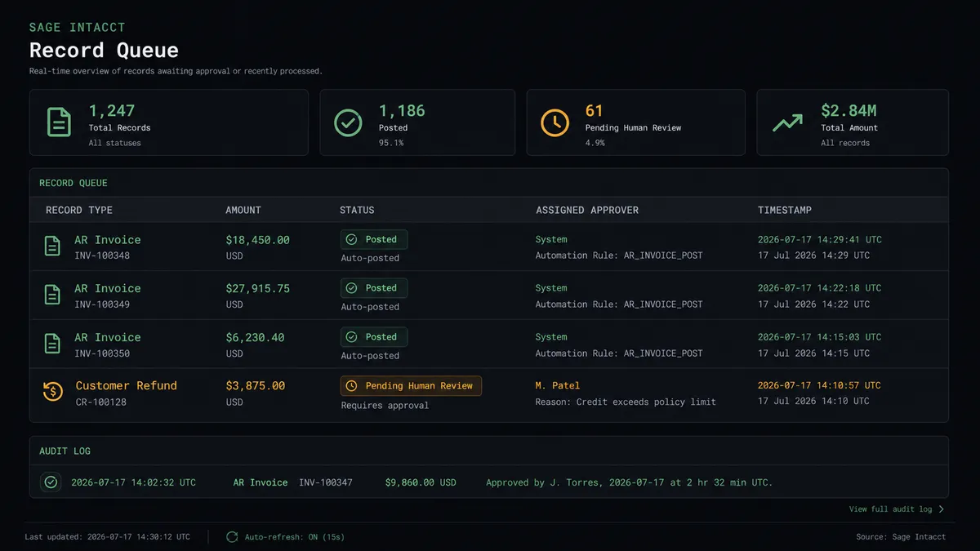
Task: Open View full audit log link
Action: click(x=897, y=509)
